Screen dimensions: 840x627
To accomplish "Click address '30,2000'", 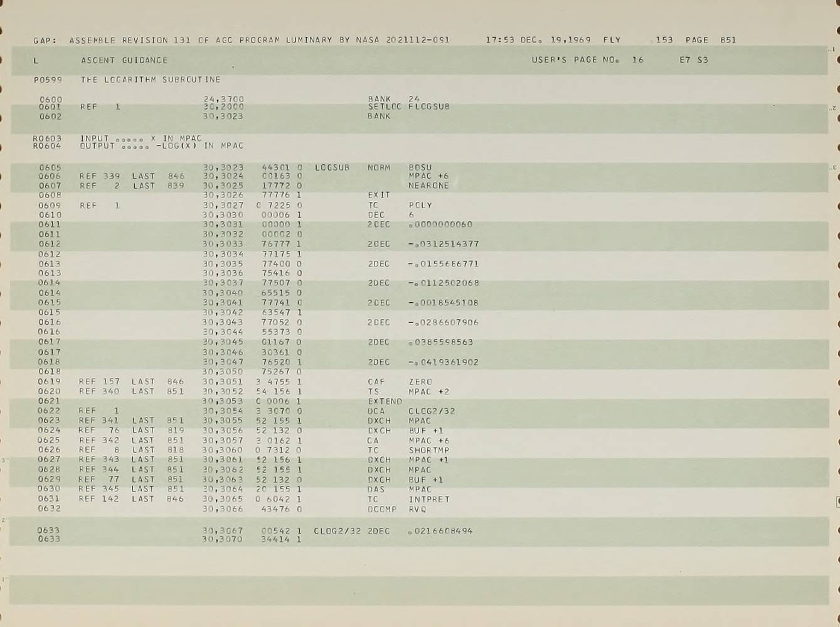I will tap(224, 107).
